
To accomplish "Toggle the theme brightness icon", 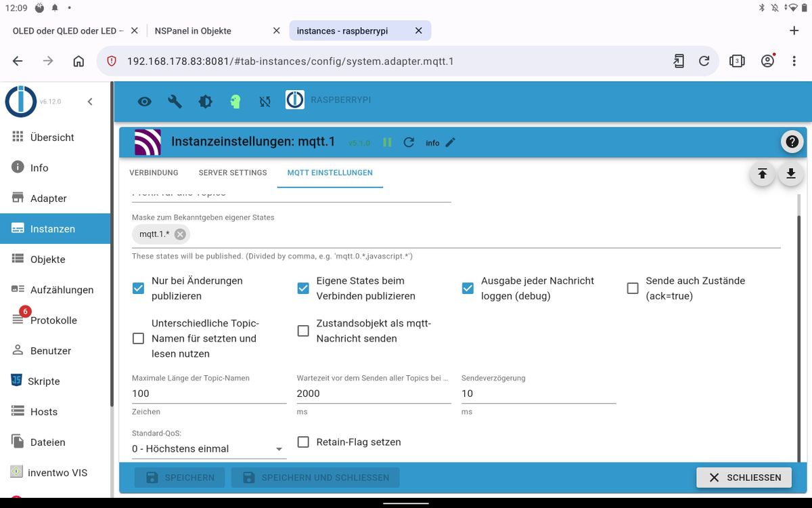I will (x=205, y=102).
